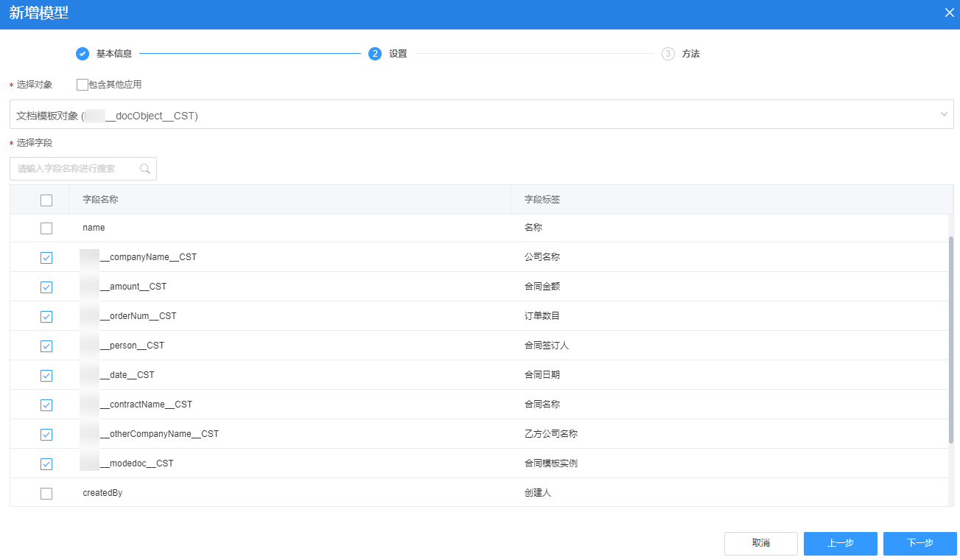The image size is (960, 560).
Task: Click the __contractName__CST field name
Action: (x=136, y=405)
